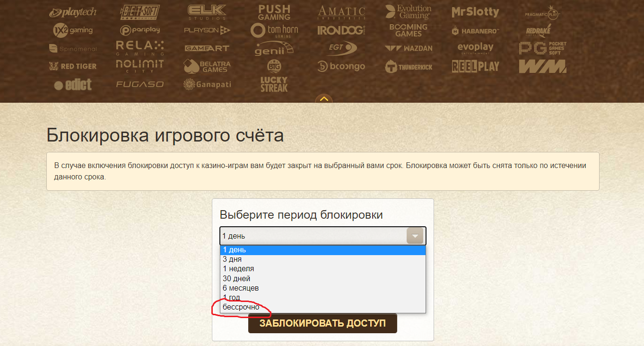Select the Betsoft provider logo
This screenshot has height=346, width=644.
pyautogui.click(x=140, y=12)
